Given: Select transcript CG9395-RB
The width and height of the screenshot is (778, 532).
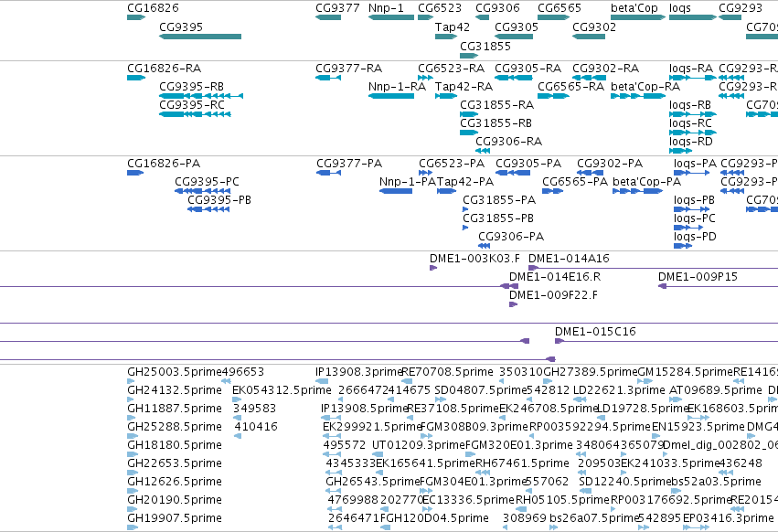Looking at the screenshot, I should click(x=201, y=96).
